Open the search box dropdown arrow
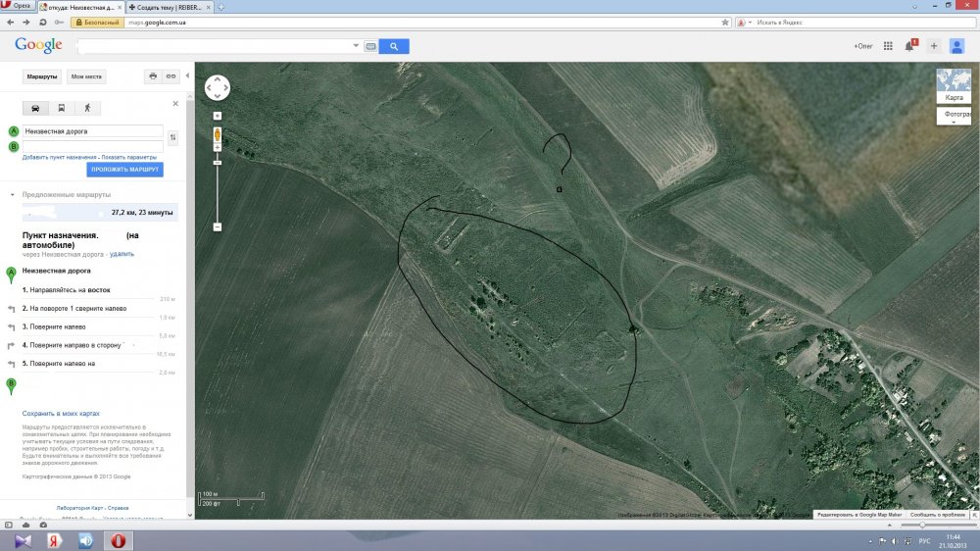The height and width of the screenshot is (551, 980). (x=356, y=46)
